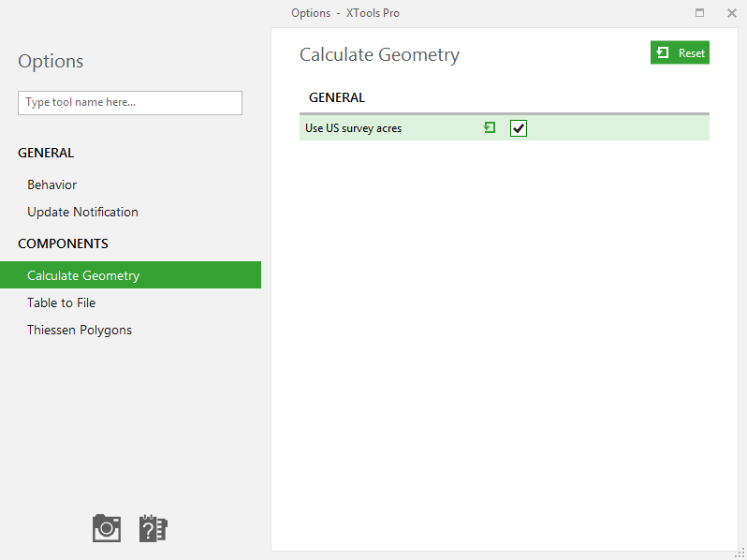Click the arrow icon inside Reset button
747x560 pixels.
tap(662, 52)
